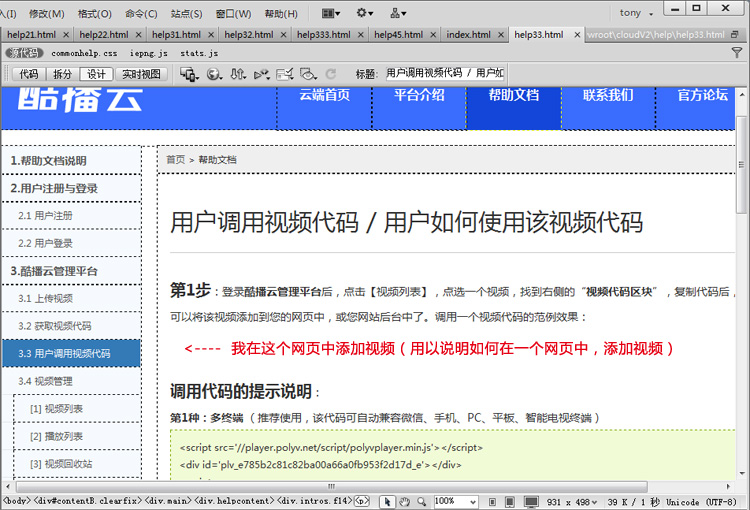
Task: Click the filter icon for related files
Action: pos(737,52)
